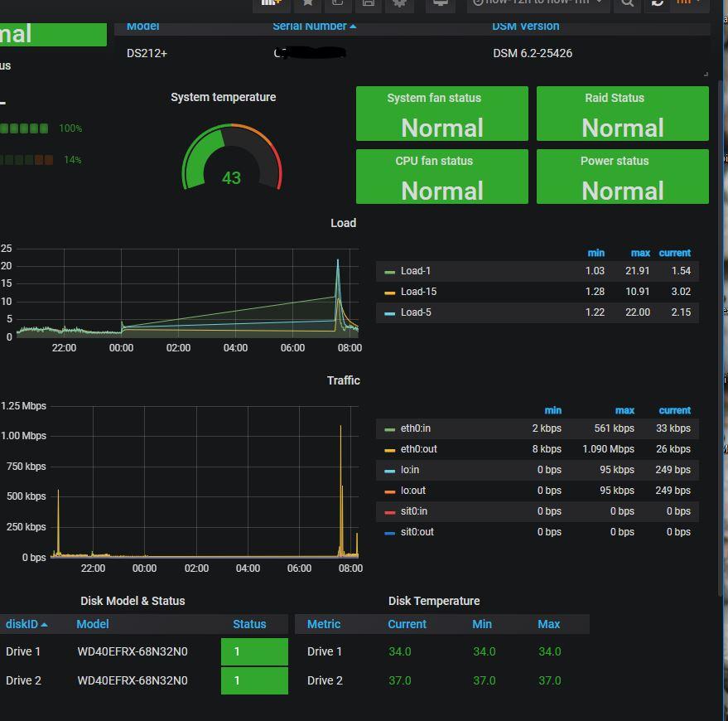Toggle the lo:in series in legend
The height and width of the screenshot is (721, 728).
409,470
